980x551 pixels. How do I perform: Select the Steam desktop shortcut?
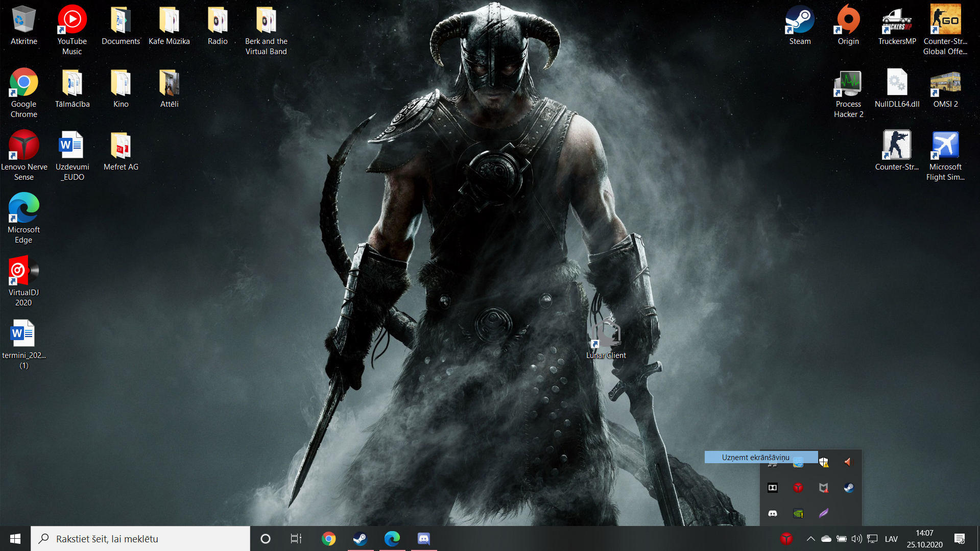[x=800, y=26]
